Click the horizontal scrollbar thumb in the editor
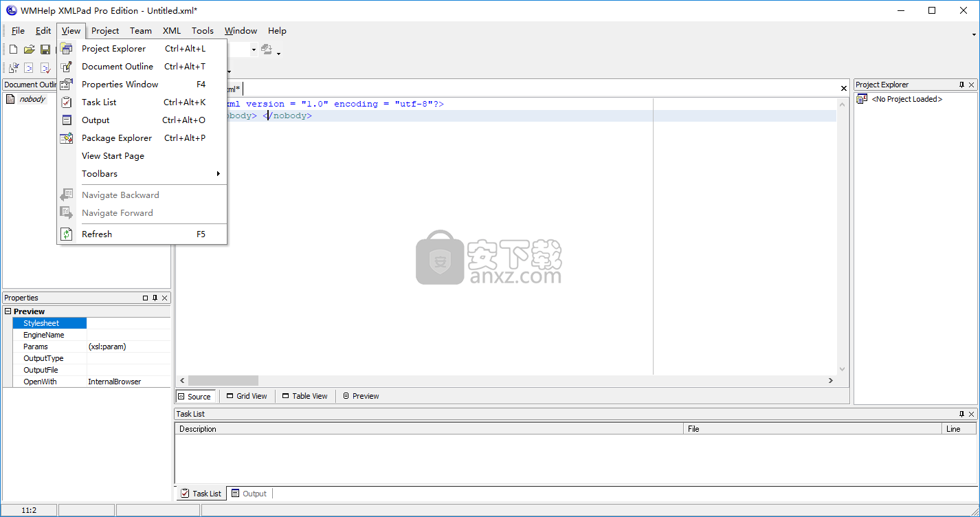Viewport: 980px width, 517px height. [x=223, y=380]
